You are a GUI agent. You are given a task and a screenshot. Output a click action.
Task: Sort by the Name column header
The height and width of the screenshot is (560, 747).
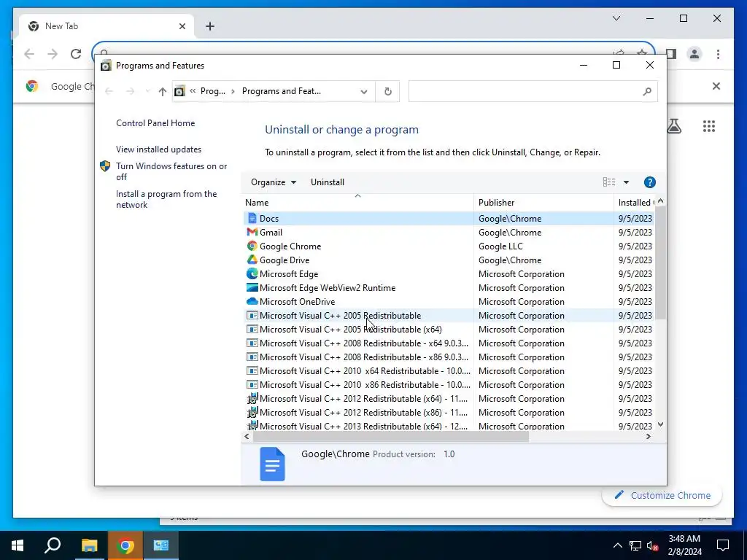pos(357,203)
